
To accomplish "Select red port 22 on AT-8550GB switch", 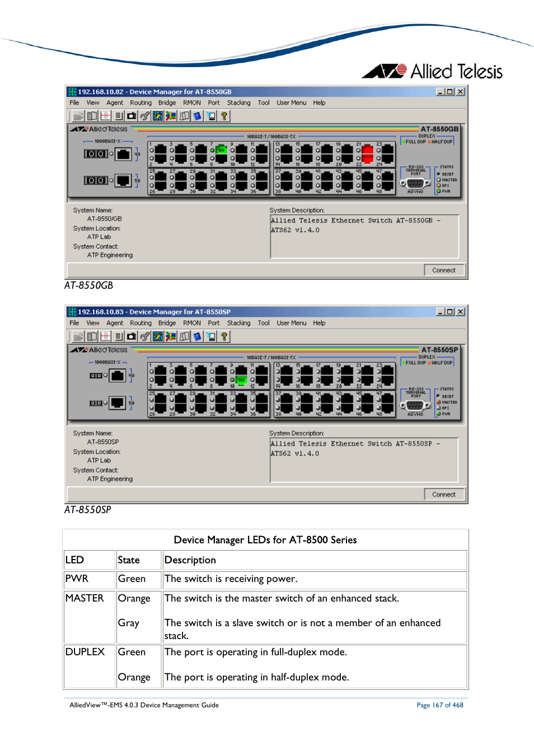I will click(368, 159).
